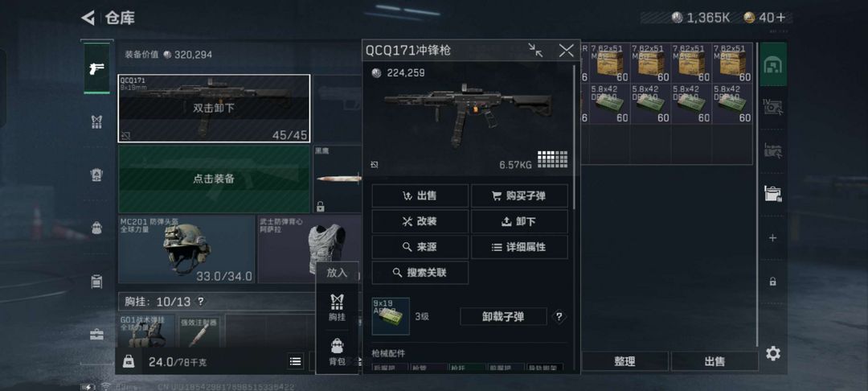The width and height of the screenshot is (868, 391).
Task: Open the backpack sidebar category
Action: click(97, 228)
